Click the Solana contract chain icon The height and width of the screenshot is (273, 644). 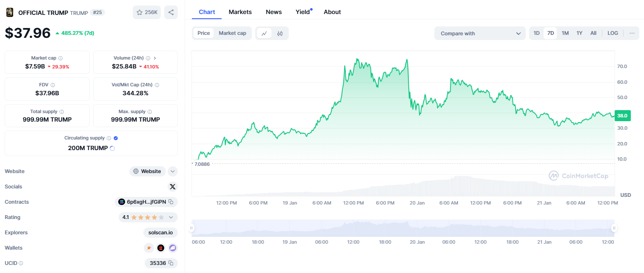coord(122,202)
